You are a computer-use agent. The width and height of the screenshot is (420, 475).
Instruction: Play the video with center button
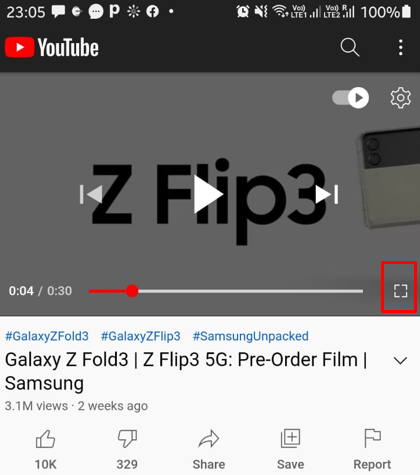[x=208, y=194]
